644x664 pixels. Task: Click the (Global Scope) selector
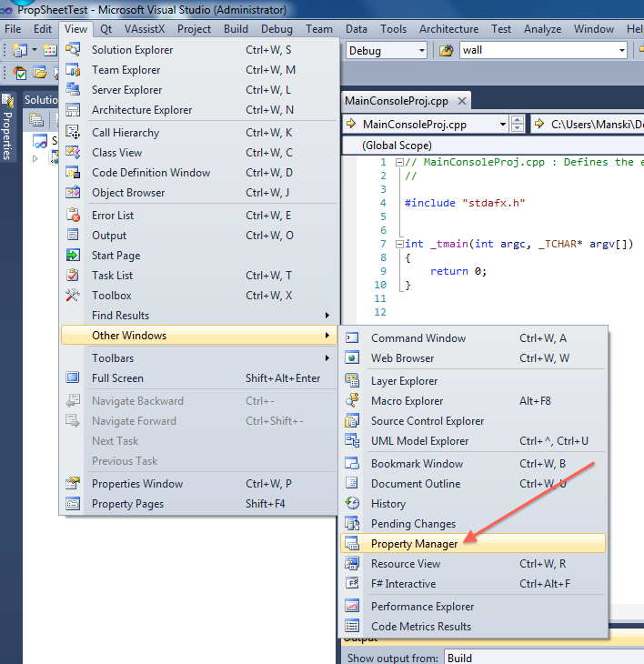pyautogui.click(x=493, y=146)
